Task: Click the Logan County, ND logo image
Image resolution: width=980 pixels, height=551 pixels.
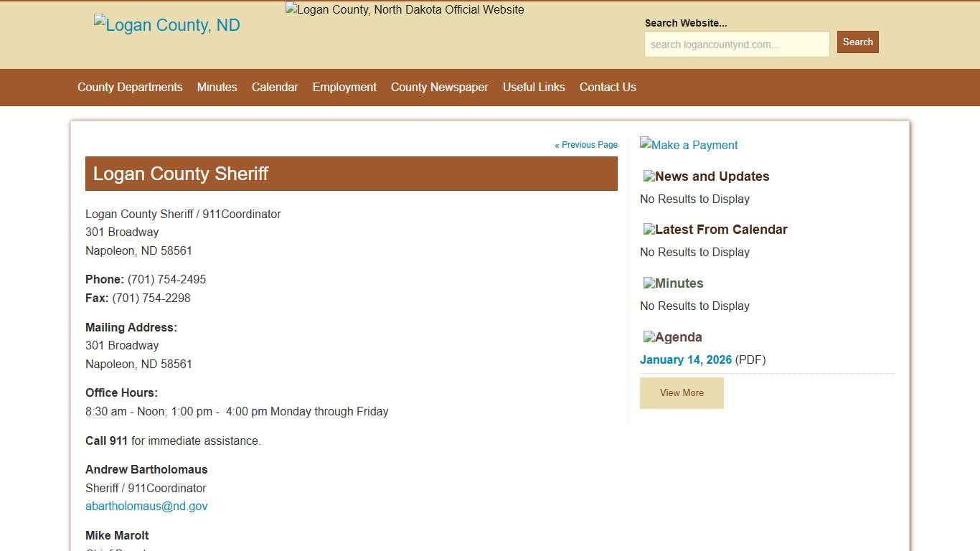Action: (166, 25)
